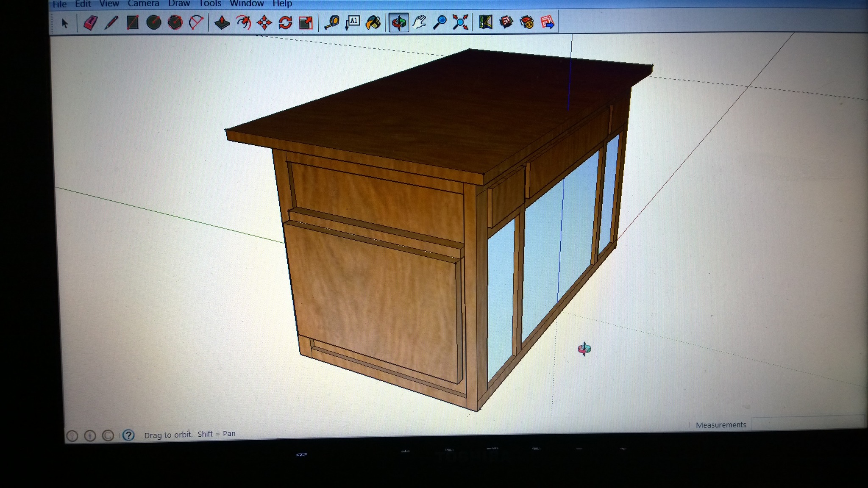
Task: Select the Offset tool
Action: 243,22
